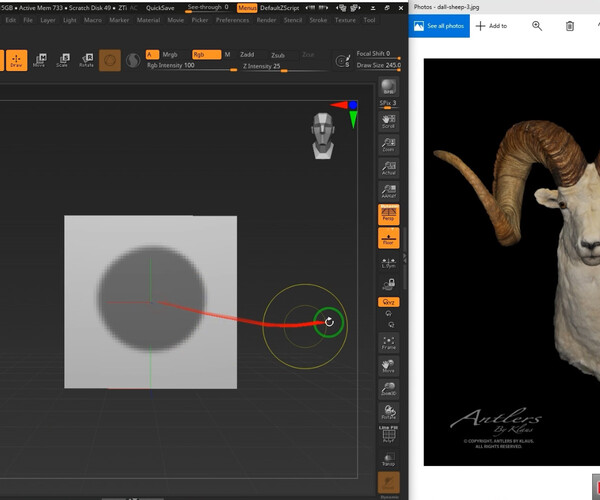Click the Rgb Intensity slider

click(x=192, y=66)
